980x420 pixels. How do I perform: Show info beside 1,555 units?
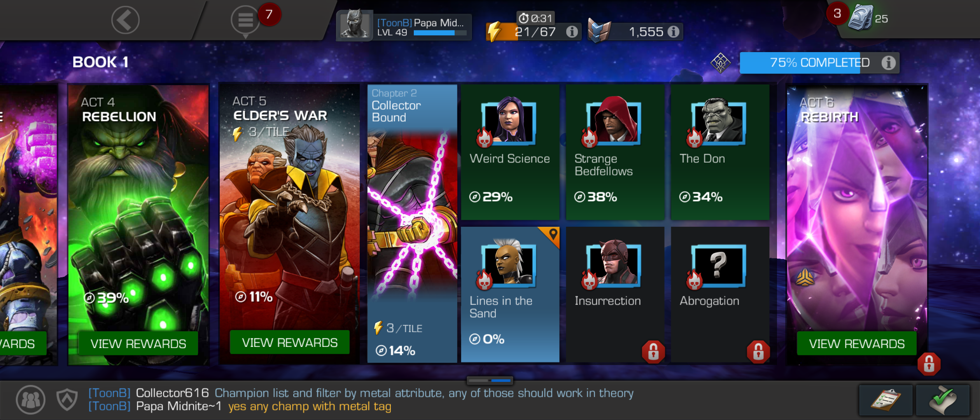(673, 32)
